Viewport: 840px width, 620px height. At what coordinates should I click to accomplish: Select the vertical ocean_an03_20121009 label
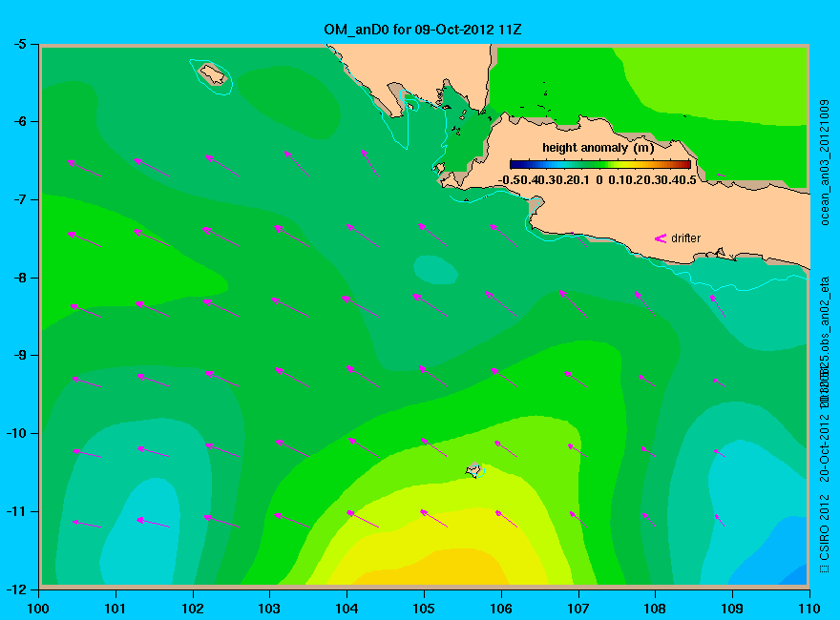pyautogui.click(x=825, y=162)
